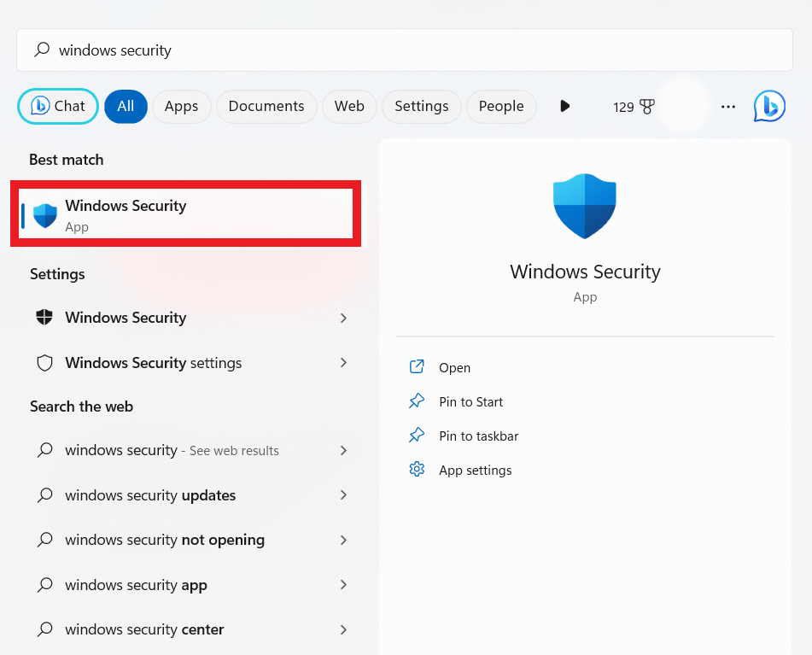This screenshot has width=812, height=655.
Task: Choose Pin to taskbar
Action: (x=478, y=436)
